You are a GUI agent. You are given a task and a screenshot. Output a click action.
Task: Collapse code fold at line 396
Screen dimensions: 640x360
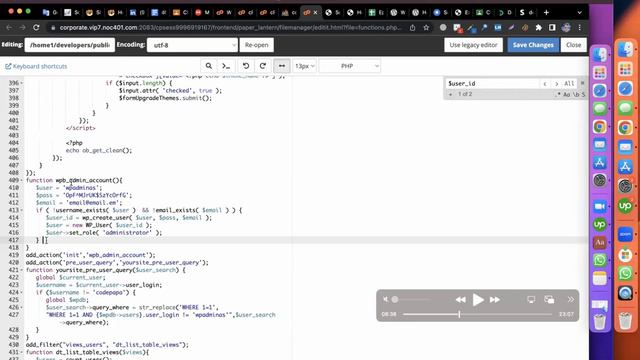click(x=22, y=83)
